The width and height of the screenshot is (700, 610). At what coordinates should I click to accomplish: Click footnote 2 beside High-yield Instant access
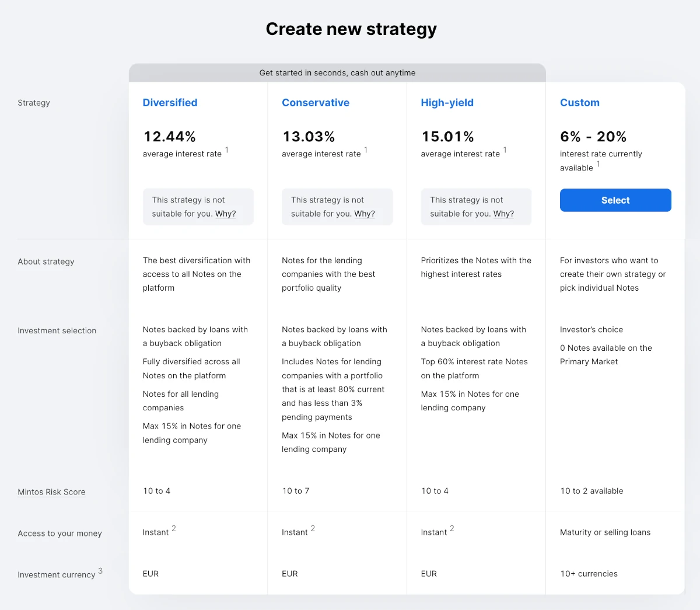pyautogui.click(x=452, y=528)
